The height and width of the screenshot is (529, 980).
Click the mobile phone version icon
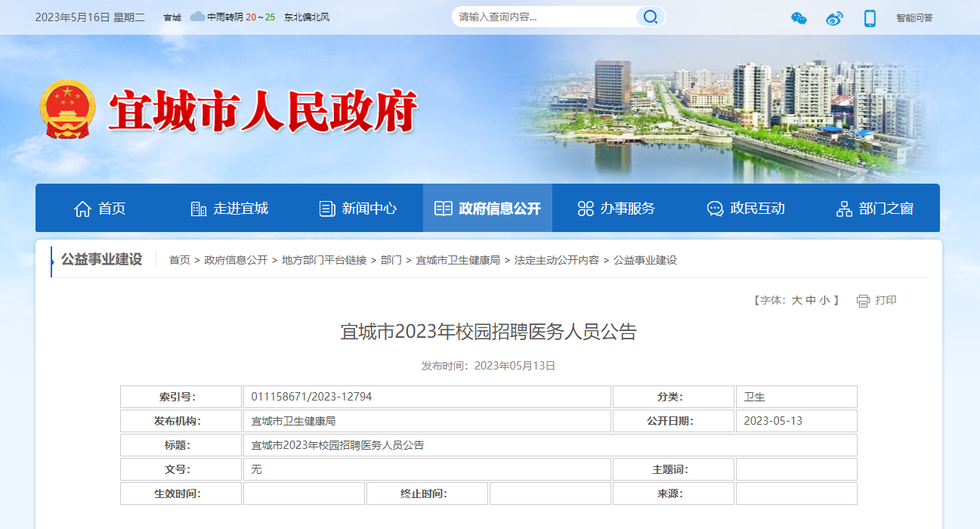pyautogui.click(x=870, y=18)
